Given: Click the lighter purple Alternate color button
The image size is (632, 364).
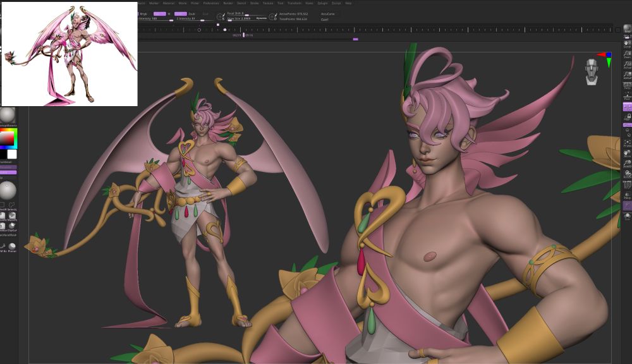Looking at the screenshot, I should pos(8,172).
